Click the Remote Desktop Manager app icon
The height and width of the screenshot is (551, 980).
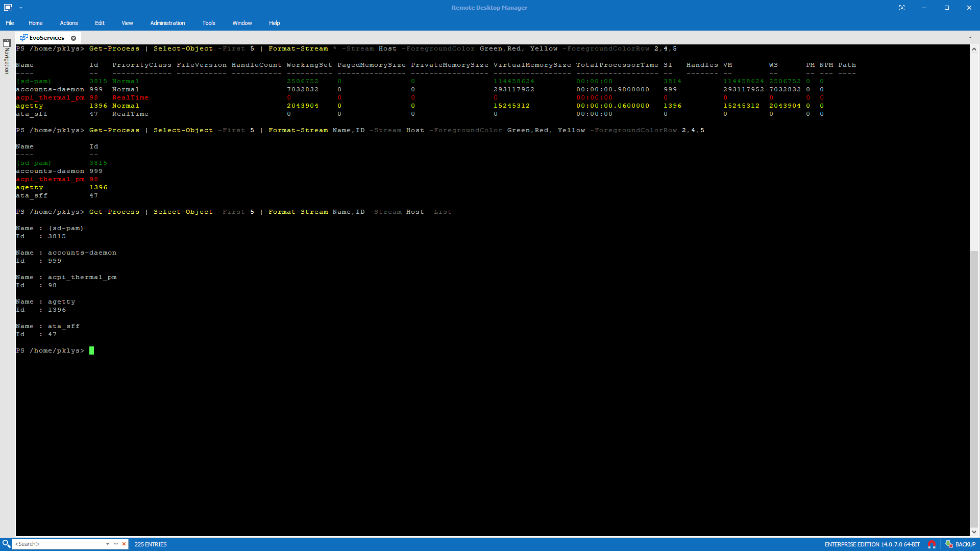point(7,8)
